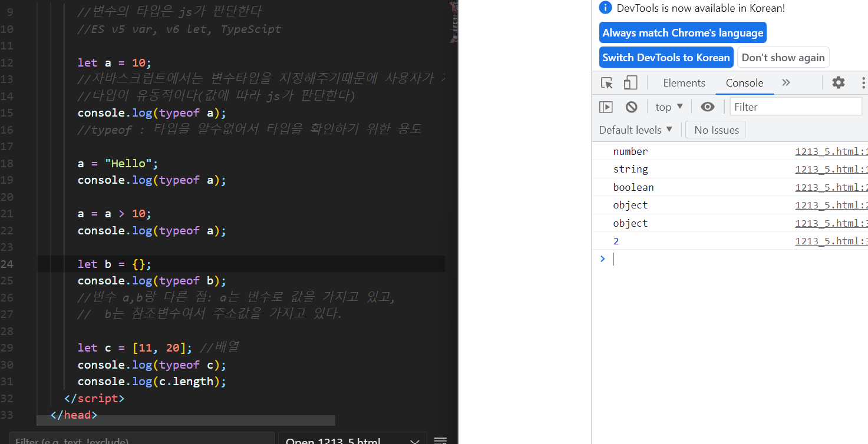Select 'boolean' console output text
868x444 pixels.
pyautogui.click(x=633, y=187)
